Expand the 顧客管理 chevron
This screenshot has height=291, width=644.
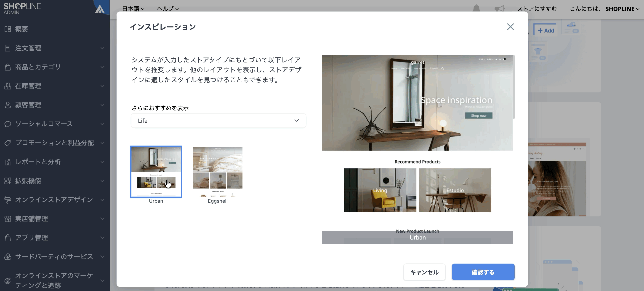point(102,105)
